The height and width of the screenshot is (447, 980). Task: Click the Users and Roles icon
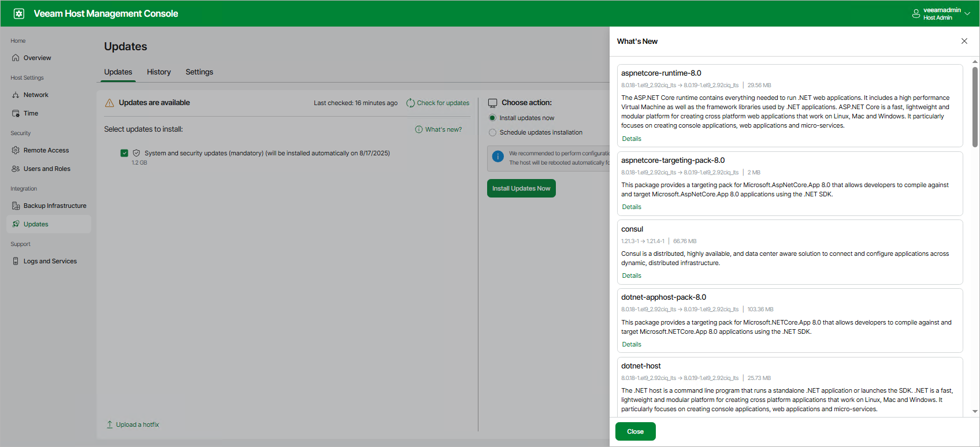tap(16, 169)
